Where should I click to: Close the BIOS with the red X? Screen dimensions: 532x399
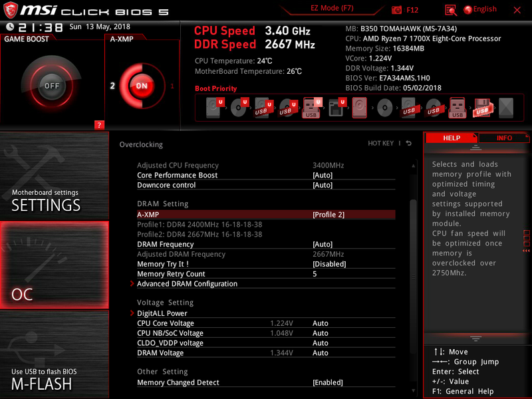(x=517, y=10)
